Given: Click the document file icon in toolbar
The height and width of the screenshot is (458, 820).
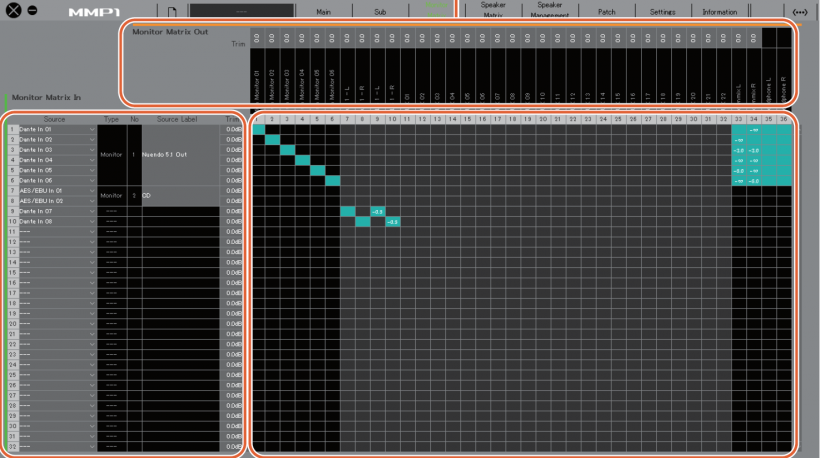Looking at the screenshot, I should [x=172, y=12].
